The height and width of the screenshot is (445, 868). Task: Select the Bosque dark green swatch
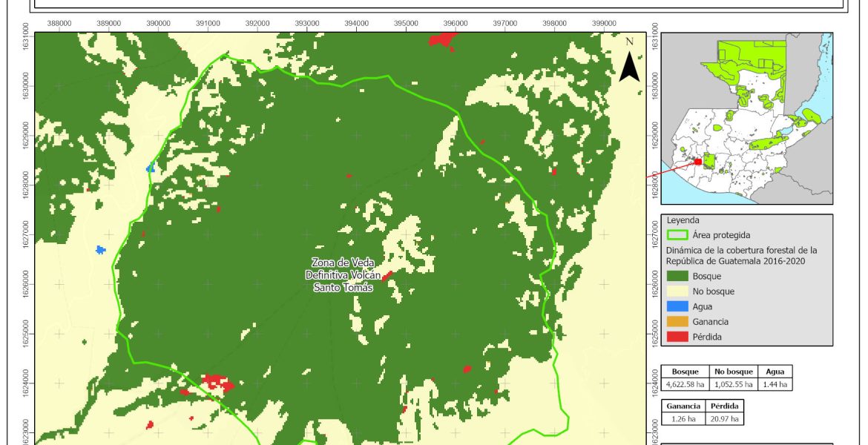tap(677, 276)
